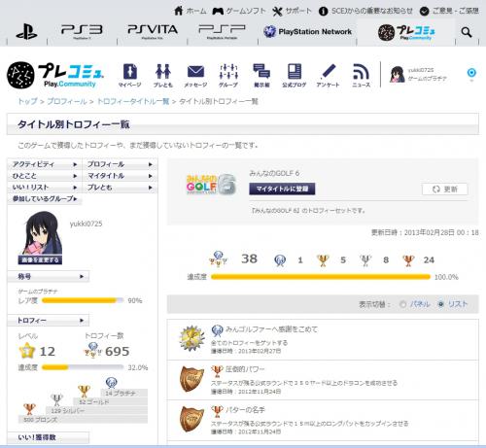486x448 pixels.
Task: Click the ホーム house icon
Action: tap(179, 11)
